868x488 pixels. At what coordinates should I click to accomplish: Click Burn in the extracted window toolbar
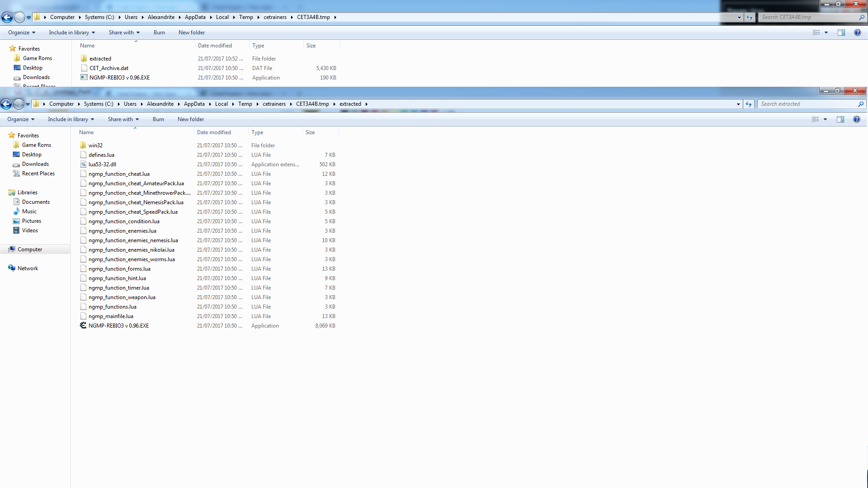(158, 119)
